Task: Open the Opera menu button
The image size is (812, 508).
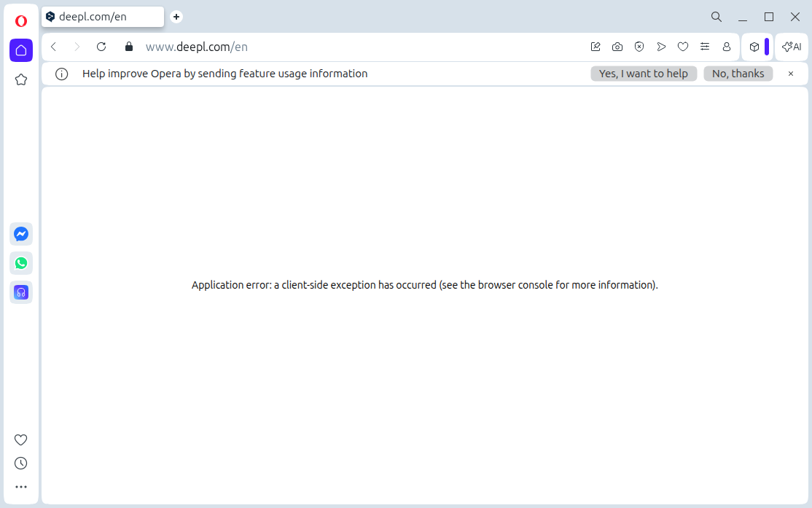Action: pos(20,20)
